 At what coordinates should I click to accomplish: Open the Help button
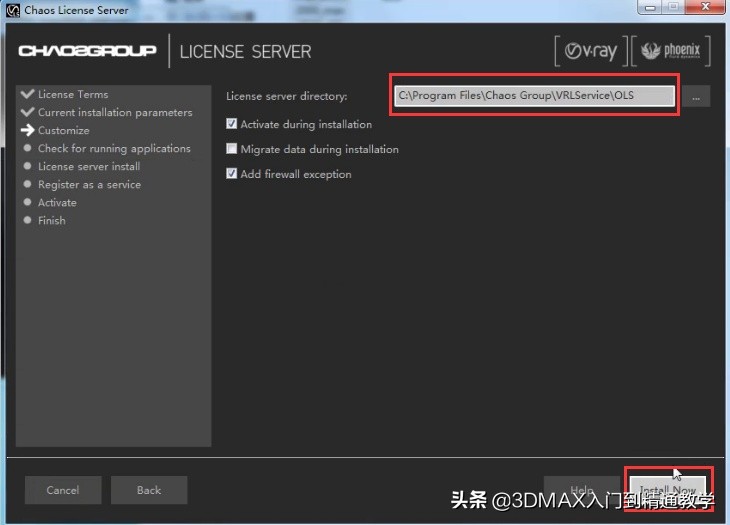pos(582,490)
